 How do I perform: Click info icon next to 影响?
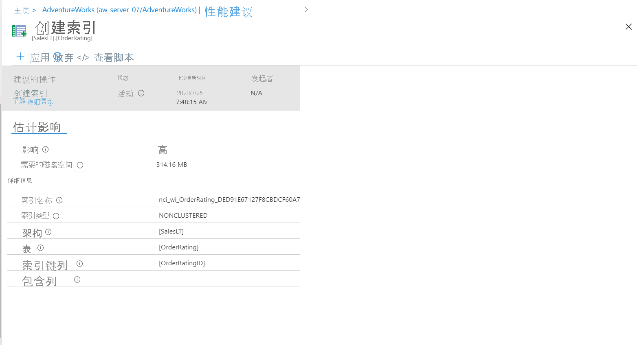pos(45,149)
